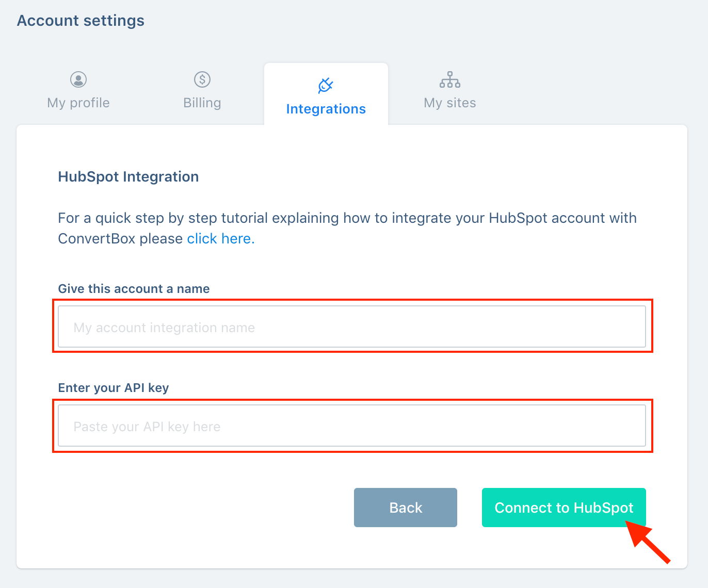Go to the My sites tab label
This screenshot has width=708, height=588.
click(x=450, y=103)
